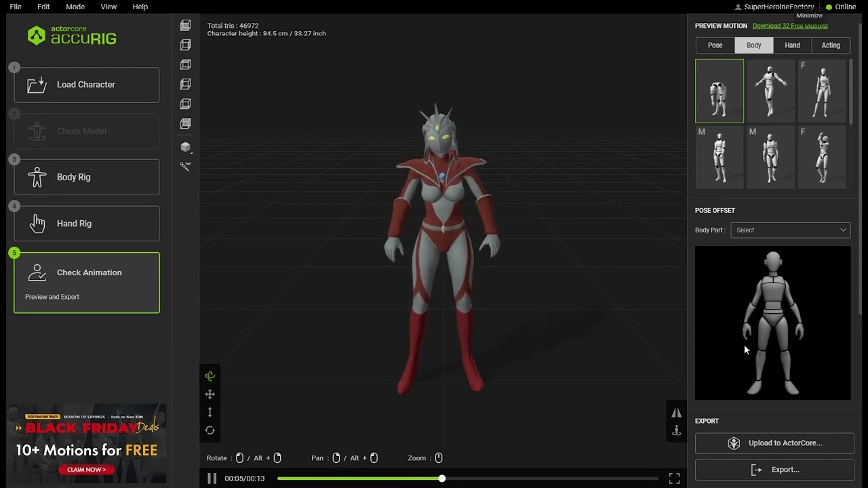Click the Preview and Export label
Image resolution: width=868 pixels, height=488 pixels.
52,297
